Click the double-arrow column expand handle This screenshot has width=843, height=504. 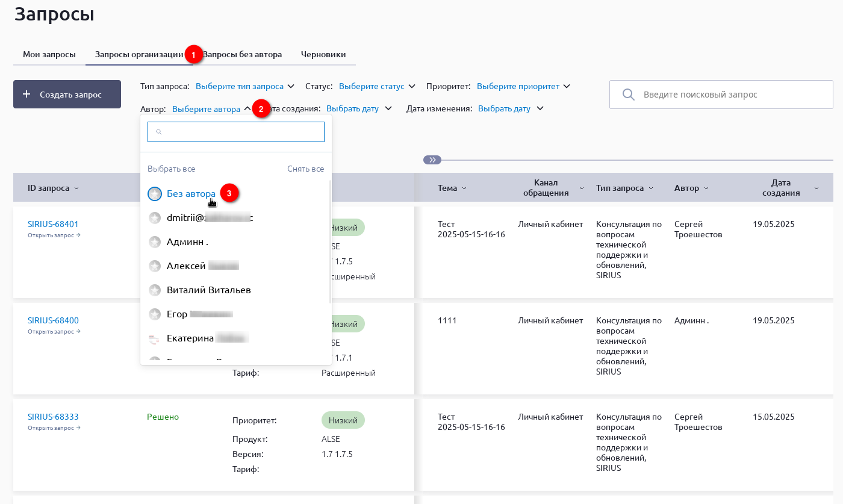click(x=432, y=160)
